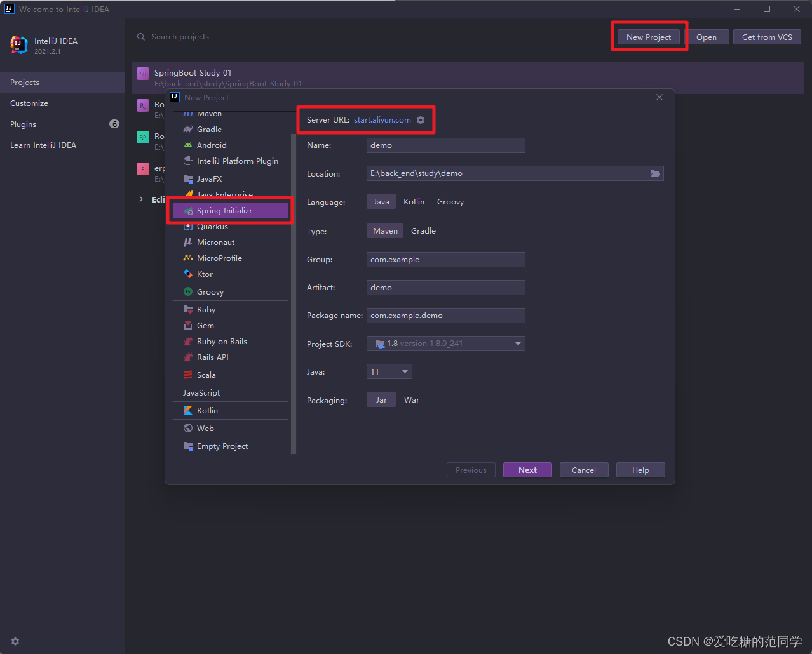Click the Package name input field
This screenshot has height=654, width=812.
446,316
